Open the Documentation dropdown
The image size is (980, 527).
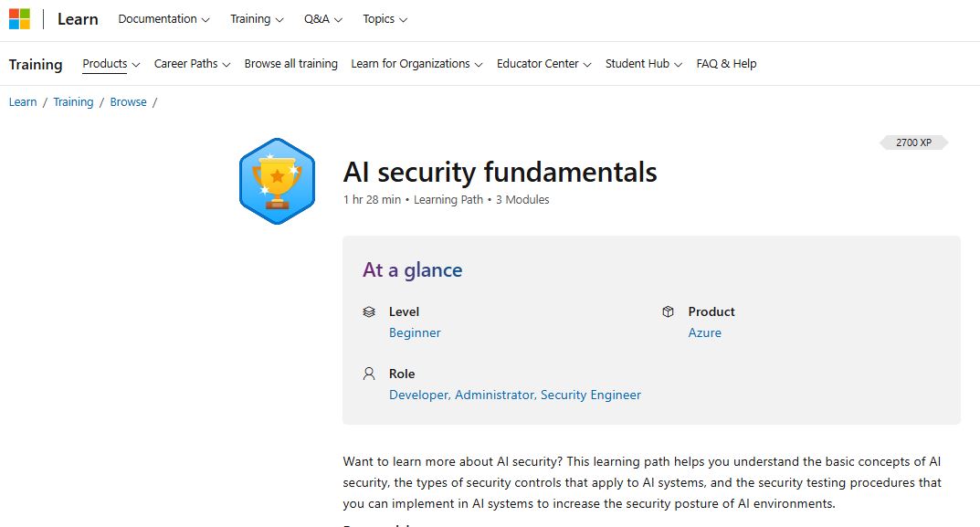164,18
